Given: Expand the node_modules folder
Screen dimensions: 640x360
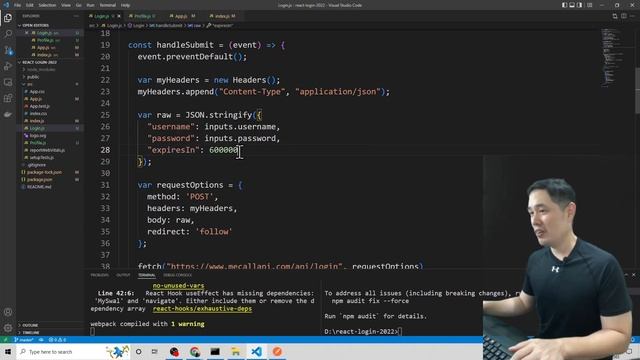Looking at the screenshot, I should tap(41, 69).
